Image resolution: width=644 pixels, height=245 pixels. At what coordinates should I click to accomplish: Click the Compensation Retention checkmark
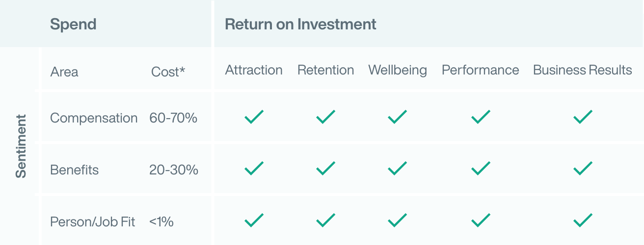click(x=325, y=117)
